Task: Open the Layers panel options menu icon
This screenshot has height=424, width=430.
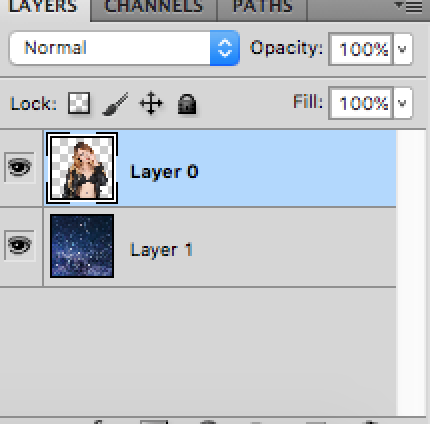Action: click(408, 6)
